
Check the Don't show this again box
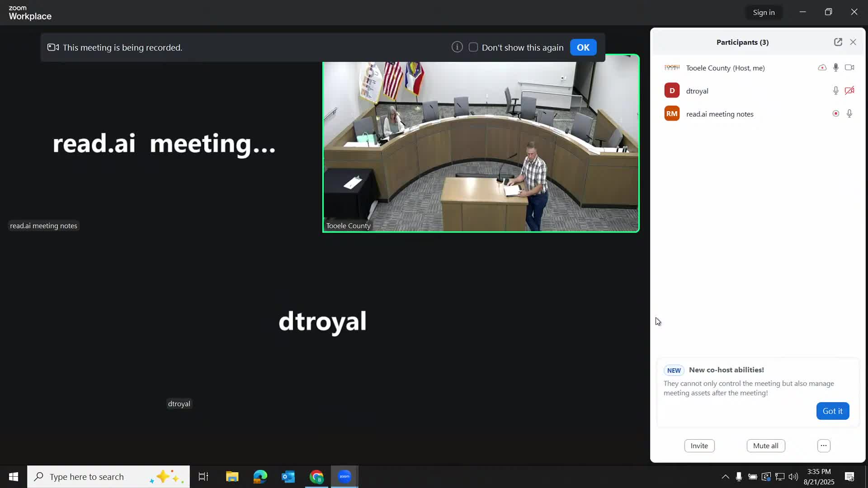point(473,47)
